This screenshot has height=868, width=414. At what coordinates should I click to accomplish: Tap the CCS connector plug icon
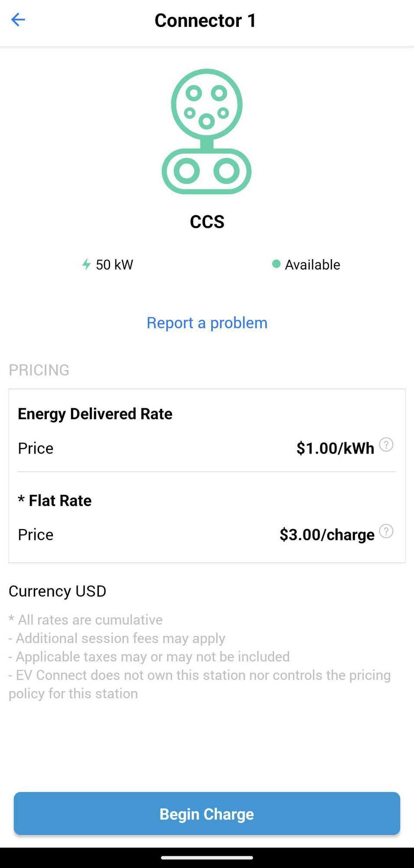(x=207, y=131)
